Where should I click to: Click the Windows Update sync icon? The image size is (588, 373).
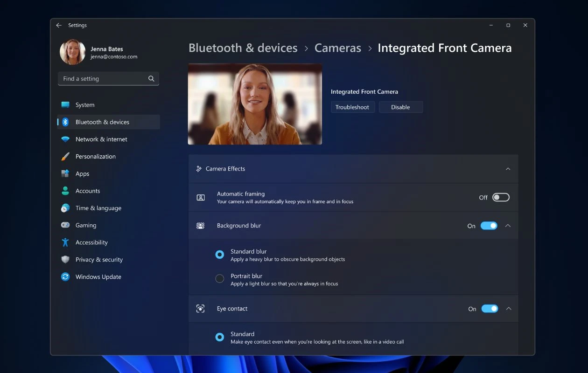(x=65, y=277)
